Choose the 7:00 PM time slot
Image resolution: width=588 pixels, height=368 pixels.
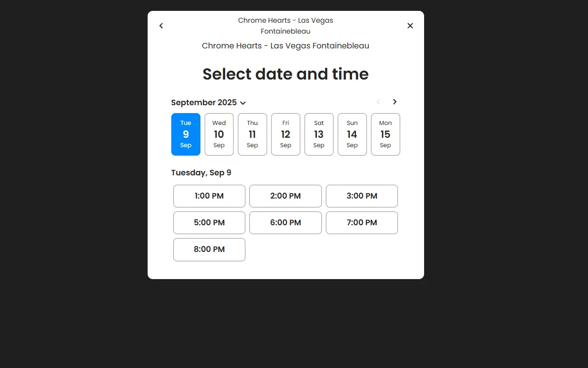point(362,223)
